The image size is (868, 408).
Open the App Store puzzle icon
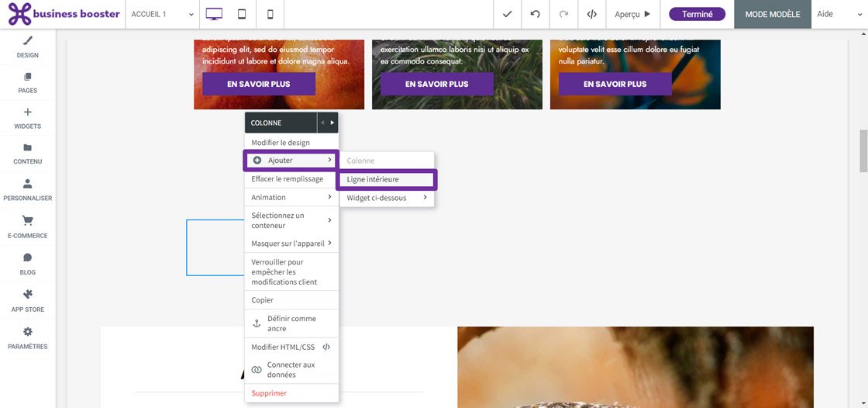click(x=28, y=299)
